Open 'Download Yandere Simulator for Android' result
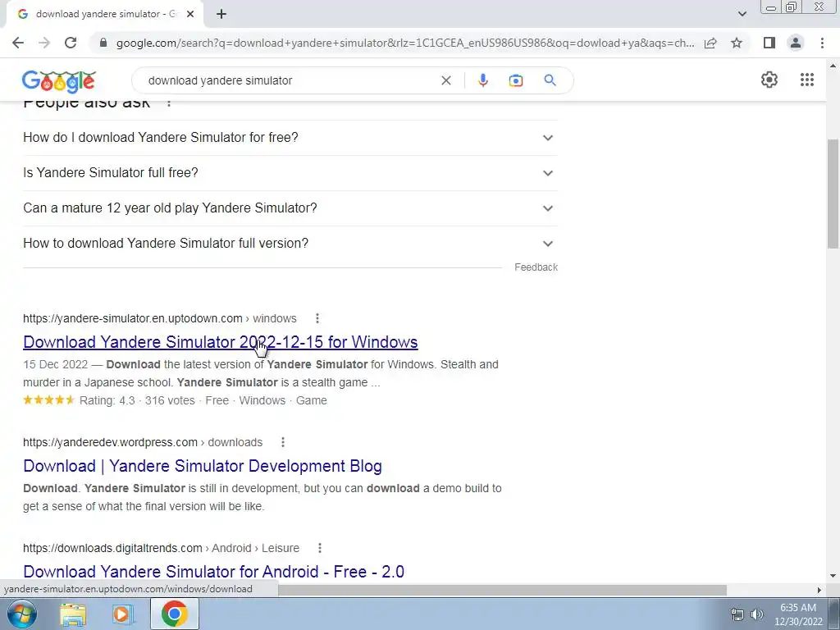 (x=214, y=572)
